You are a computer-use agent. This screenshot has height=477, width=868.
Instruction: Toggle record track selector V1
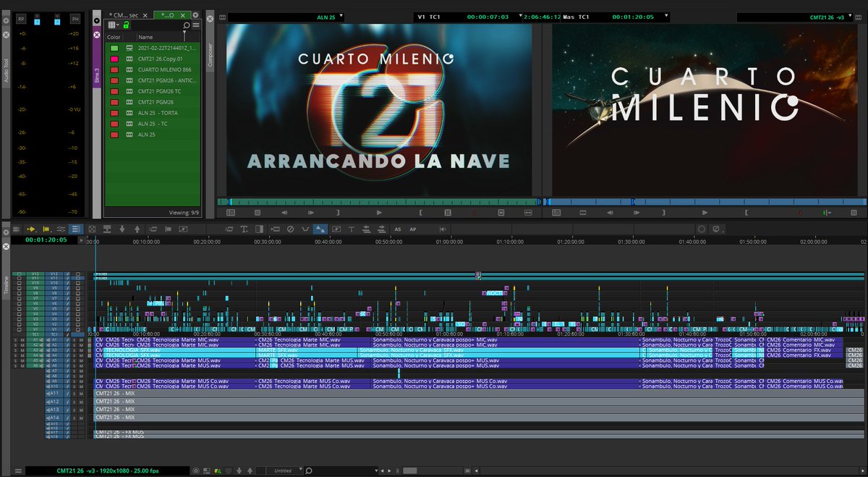pyautogui.click(x=54, y=329)
